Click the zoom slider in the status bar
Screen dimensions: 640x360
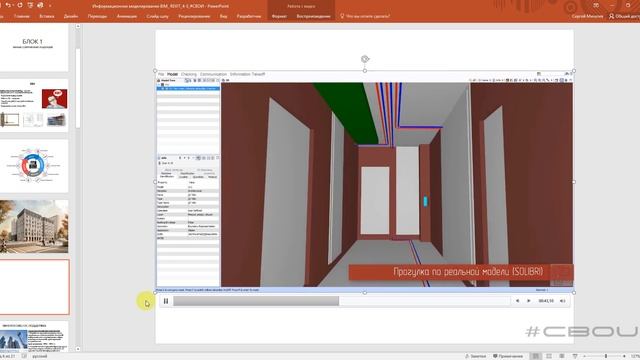point(606,356)
